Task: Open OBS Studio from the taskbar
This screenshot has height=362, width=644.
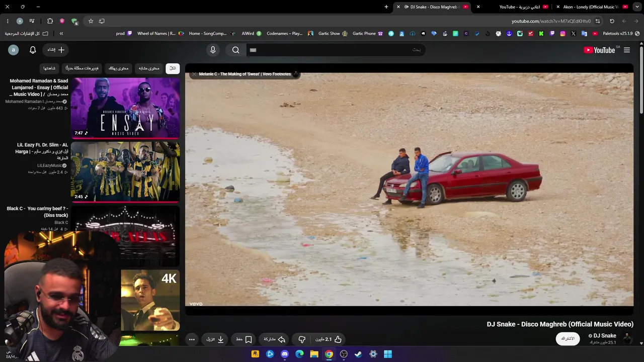Action: pos(344,354)
